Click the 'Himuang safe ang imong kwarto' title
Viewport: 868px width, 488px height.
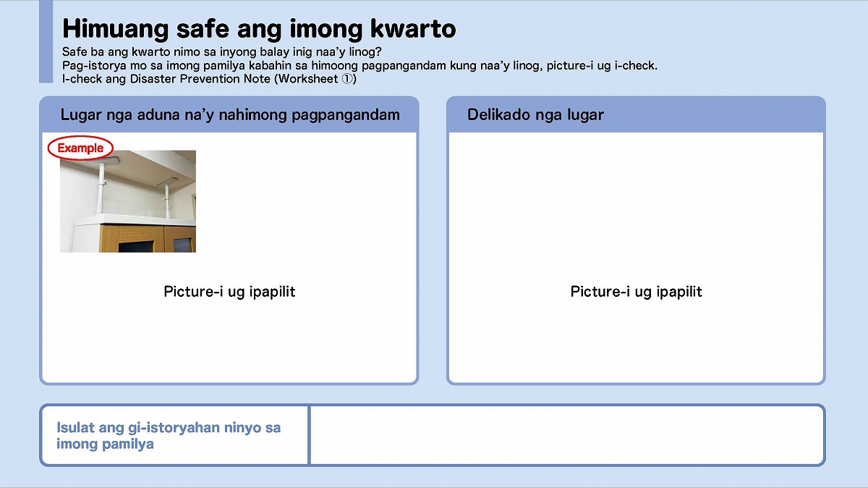pyautogui.click(x=259, y=29)
